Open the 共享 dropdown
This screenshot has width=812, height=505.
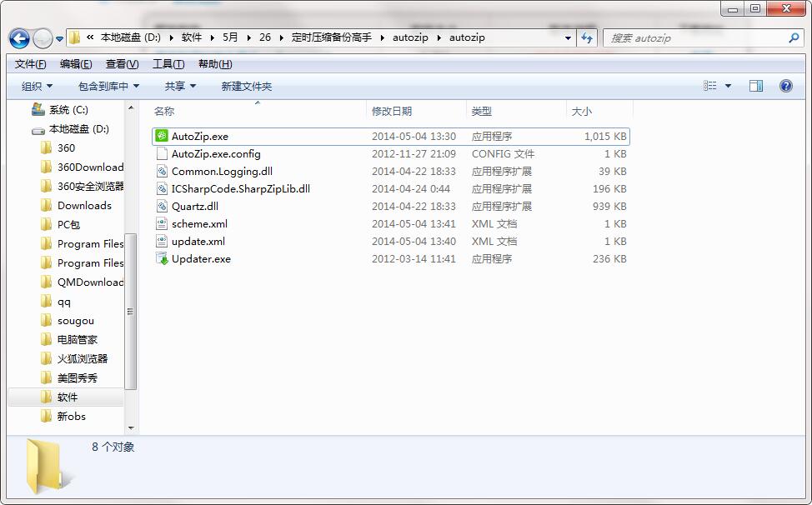(180, 87)
